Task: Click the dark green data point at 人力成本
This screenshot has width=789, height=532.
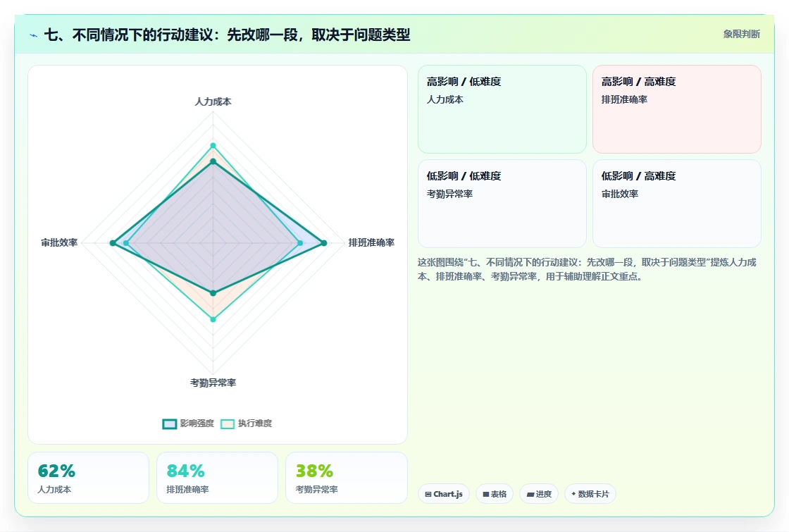Action: coord(213,161)
